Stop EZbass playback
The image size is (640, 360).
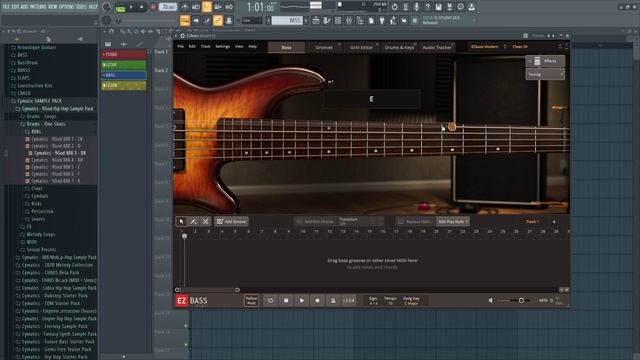pyautogui.click(x=286, y=300)
